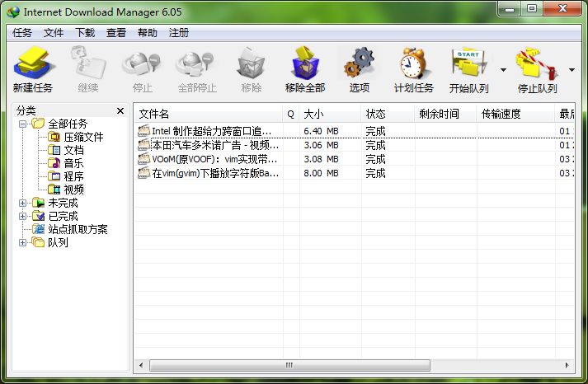Sort by 文件名 column header

click(x=208, y=114)
